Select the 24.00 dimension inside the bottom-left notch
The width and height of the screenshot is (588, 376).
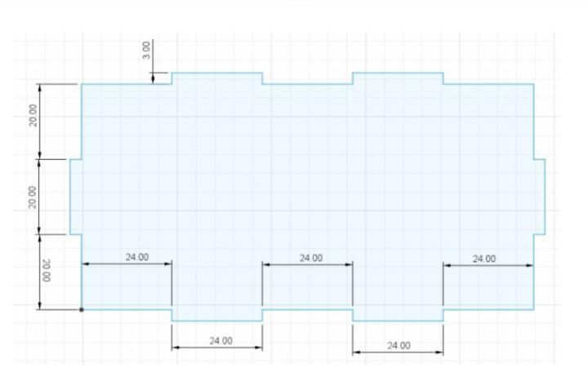[137, 257]
